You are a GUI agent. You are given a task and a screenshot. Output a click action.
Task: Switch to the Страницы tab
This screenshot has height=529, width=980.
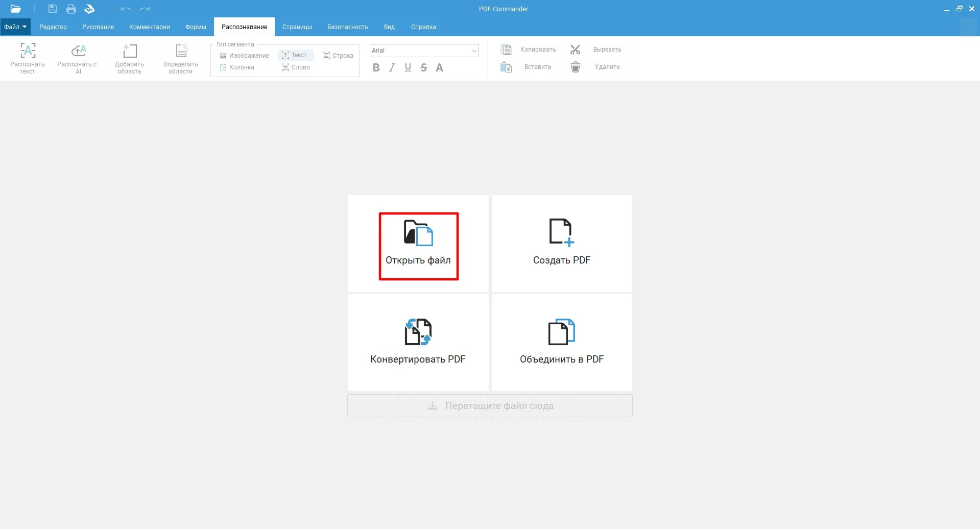(x=297, y=27)
